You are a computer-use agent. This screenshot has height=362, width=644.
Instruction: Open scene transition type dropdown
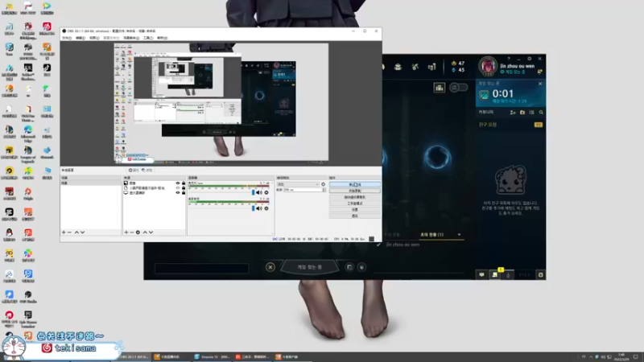[298, 184]
